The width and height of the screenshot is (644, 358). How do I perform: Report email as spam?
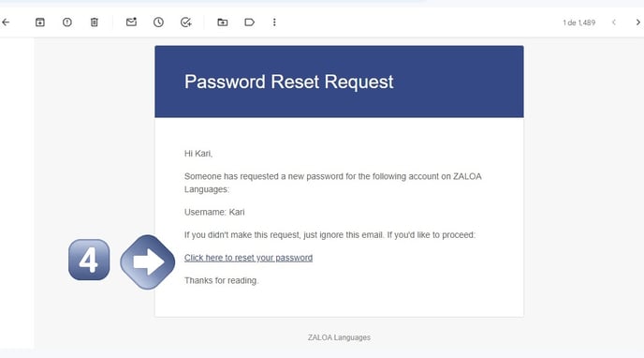click(x=67, y=22)
